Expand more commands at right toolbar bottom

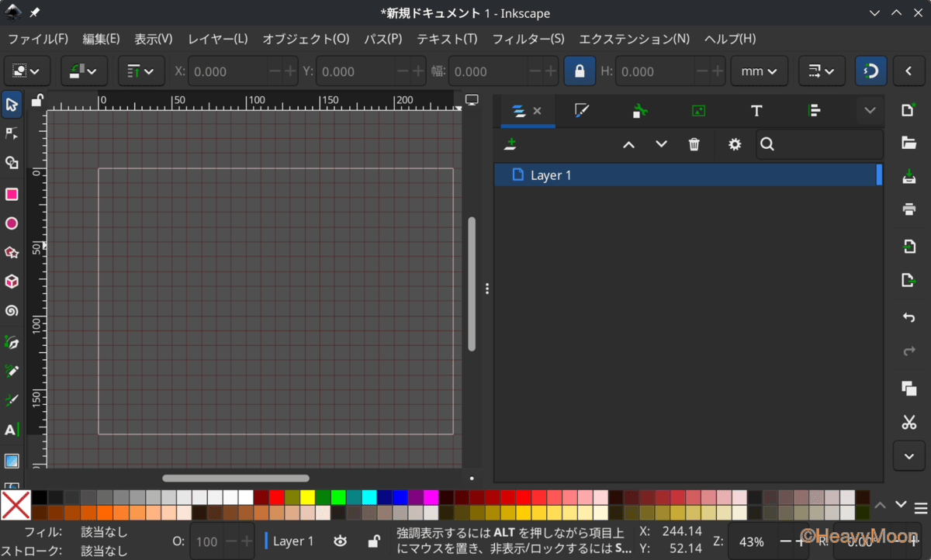click(x=909, y=456)
